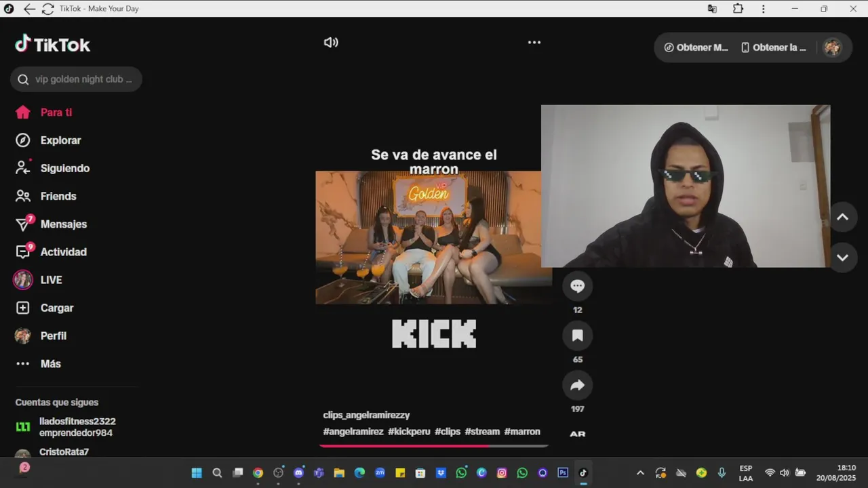Bookmark the video to favorites
The image size is (868, 488).
coord(577,335)
